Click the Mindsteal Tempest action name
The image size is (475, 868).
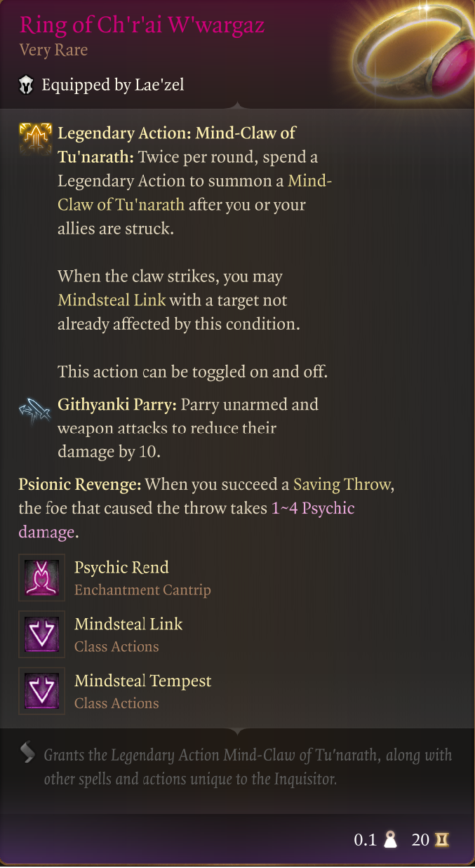tap(142, 681)
